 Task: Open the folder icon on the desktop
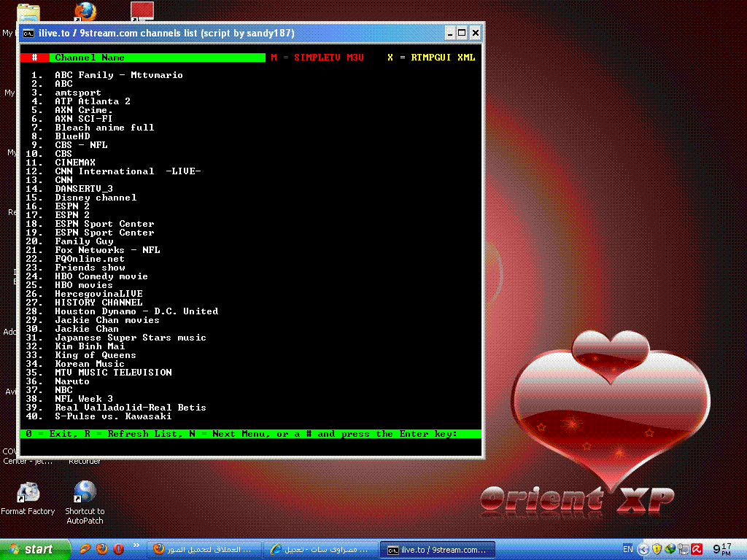pyautogui.click(x=28, y=13)
